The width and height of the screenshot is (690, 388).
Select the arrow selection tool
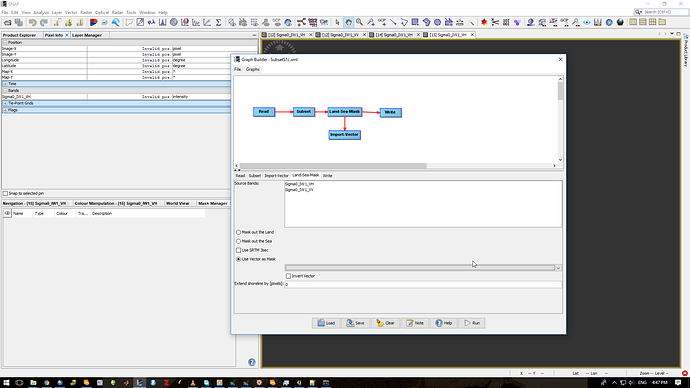337,22
